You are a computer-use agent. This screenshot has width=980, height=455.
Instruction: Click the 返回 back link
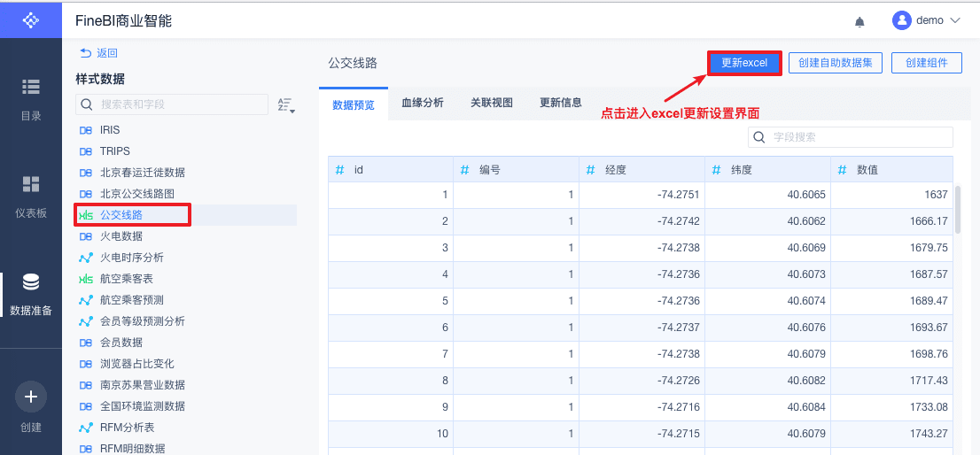(98, 53)
